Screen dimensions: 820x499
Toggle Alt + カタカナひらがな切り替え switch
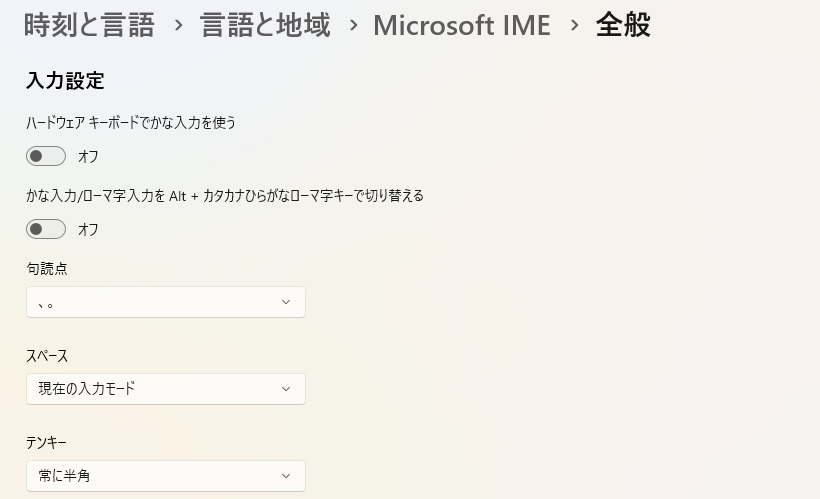point(46,229)
